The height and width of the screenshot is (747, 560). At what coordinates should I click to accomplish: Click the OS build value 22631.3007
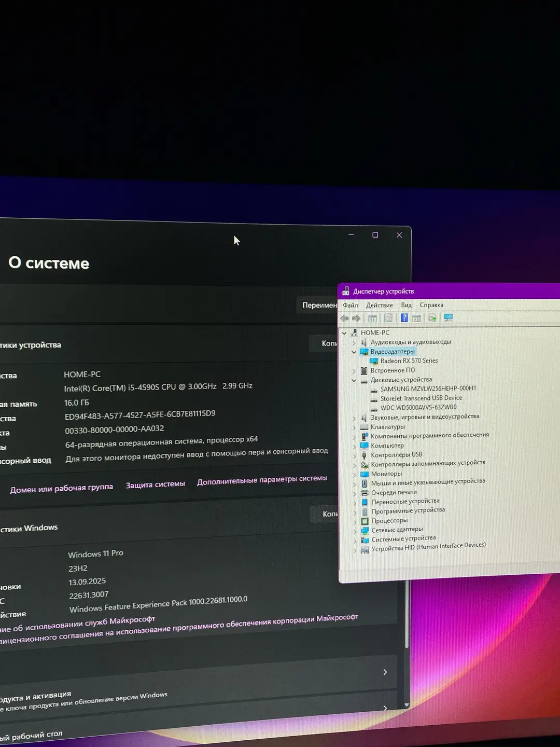tap(89, 595)
